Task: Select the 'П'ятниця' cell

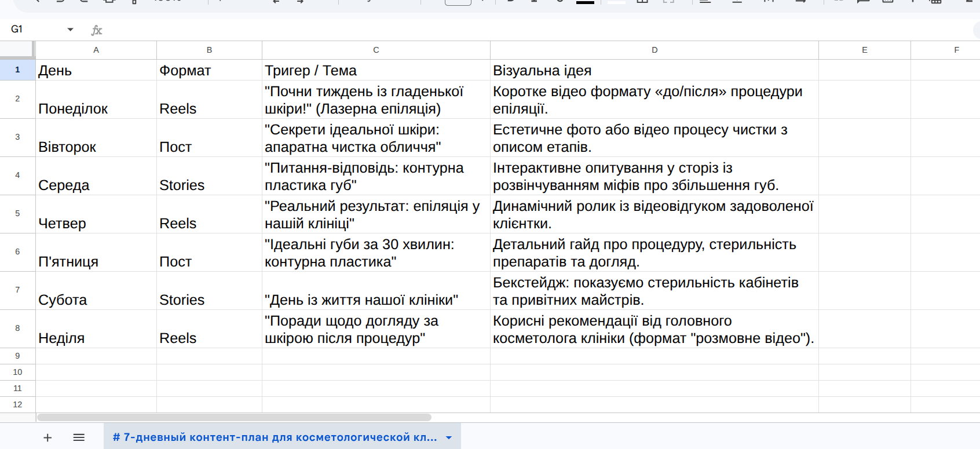Action: tap(96, 253)
